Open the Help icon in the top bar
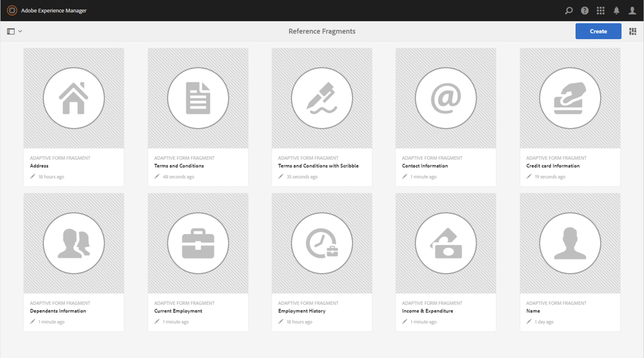This screenshot has width=644, height=358. click(584, 10)
